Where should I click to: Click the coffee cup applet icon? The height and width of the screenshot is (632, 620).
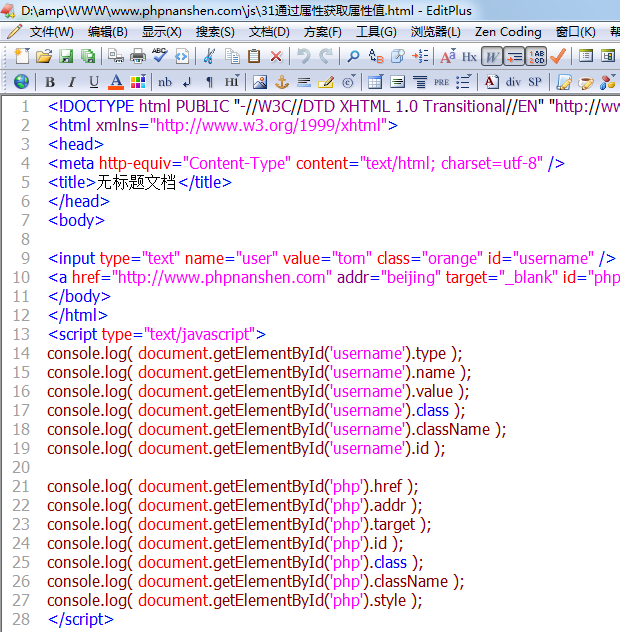[x=586, y=83]
